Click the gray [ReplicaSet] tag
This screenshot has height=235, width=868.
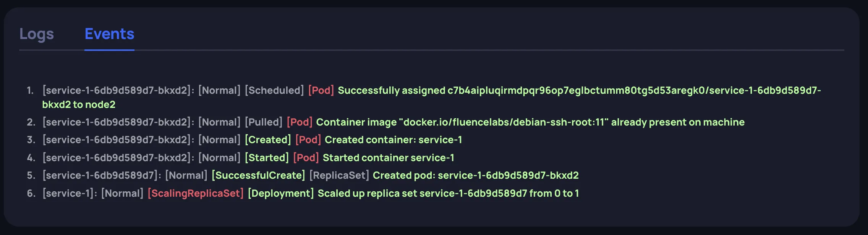339,175
